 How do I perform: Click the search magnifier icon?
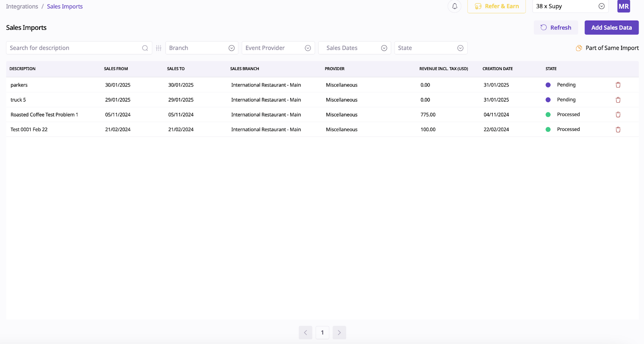pyautogui.click(x=145, y=48)
